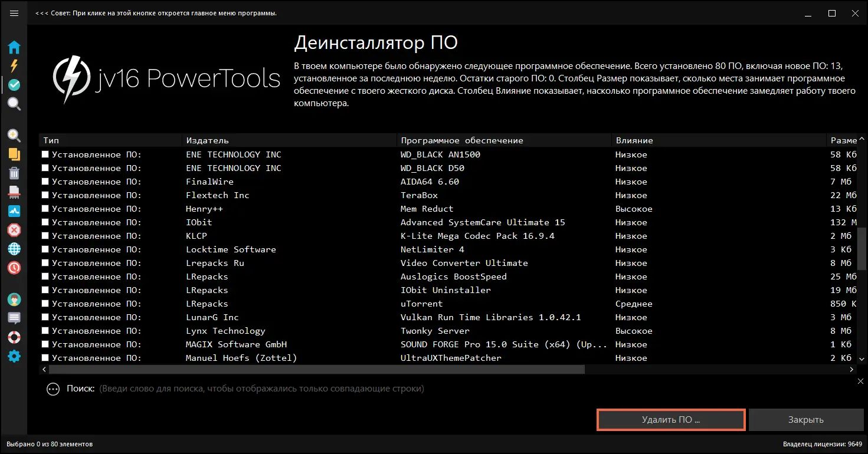Open the user avatar sidebar icon
The width and height of the screenshot is (868, 454).
(14, 300)
